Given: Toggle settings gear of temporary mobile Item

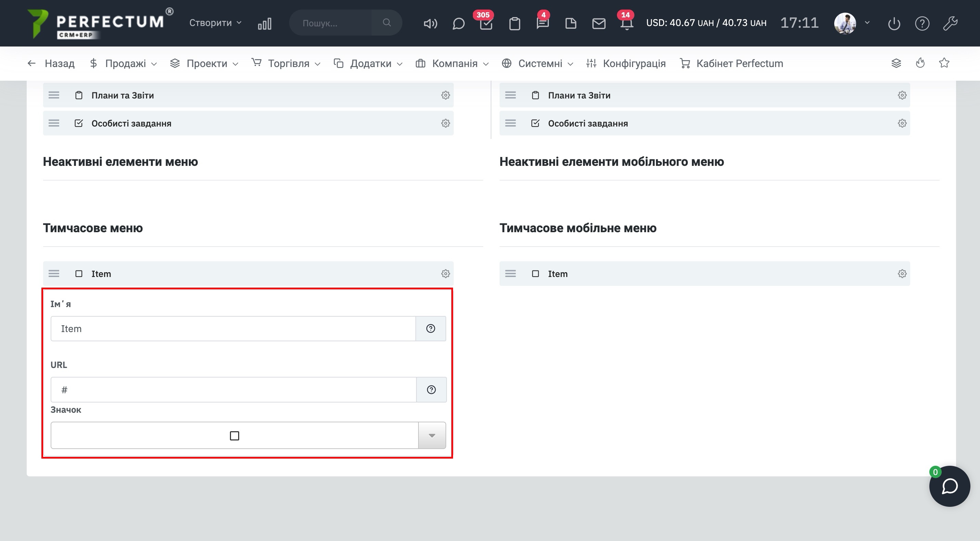Looking at the screenshot, I should point(902,274).
